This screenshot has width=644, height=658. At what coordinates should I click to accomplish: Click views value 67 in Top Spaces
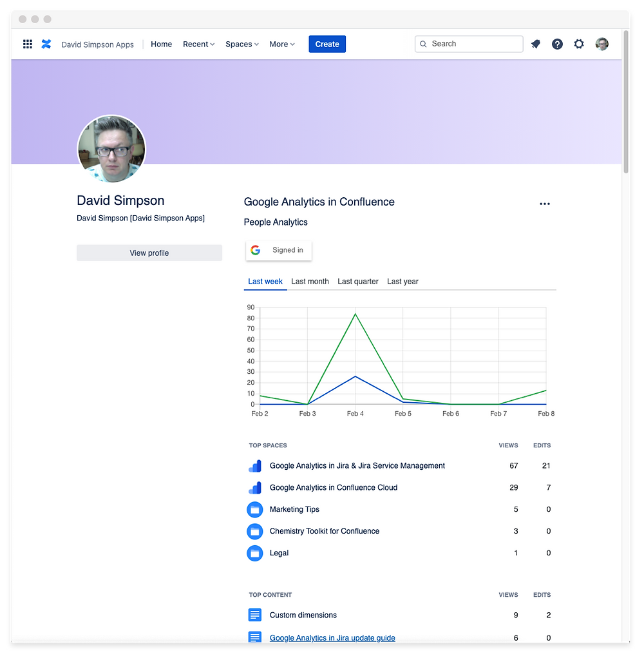[x=514, y=466]
